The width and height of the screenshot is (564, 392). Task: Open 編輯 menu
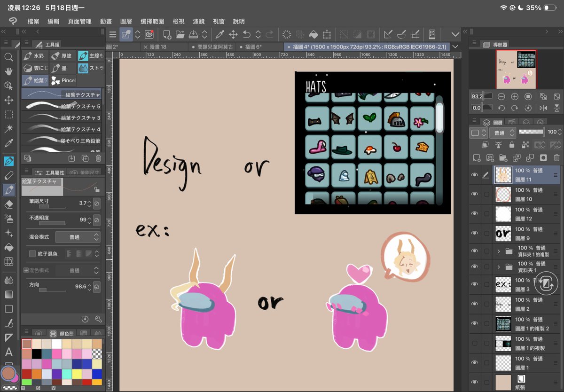[54, 21]
